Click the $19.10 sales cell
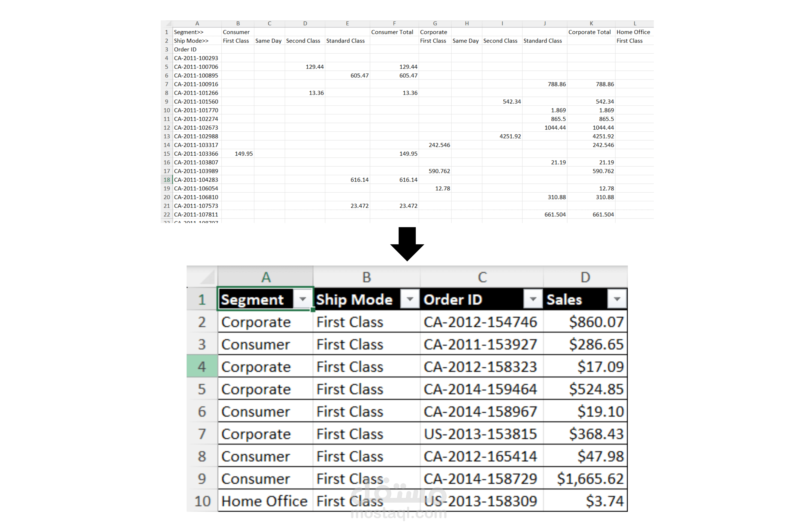Viewport: 798px width, 532px height. click(585, 411)
